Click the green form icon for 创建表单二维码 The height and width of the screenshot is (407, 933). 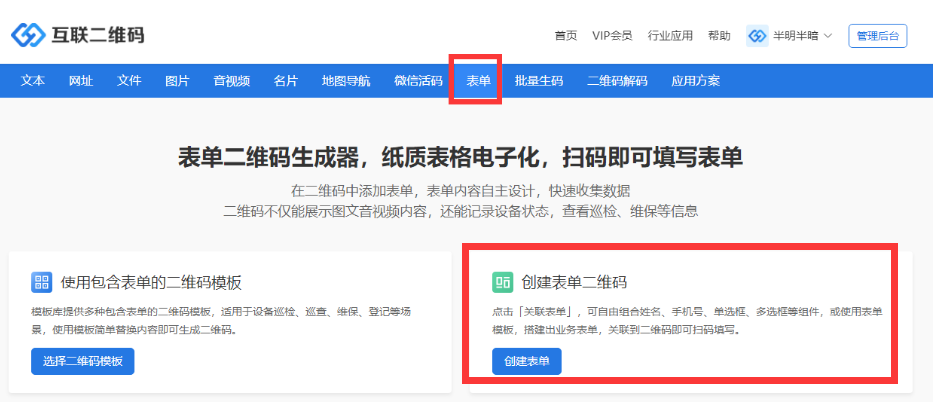click(503, 281)
